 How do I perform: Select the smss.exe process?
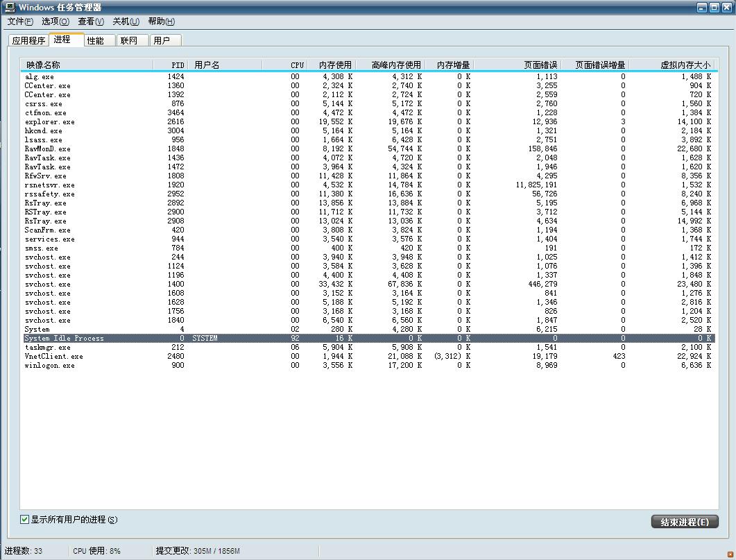click(368, 248)
